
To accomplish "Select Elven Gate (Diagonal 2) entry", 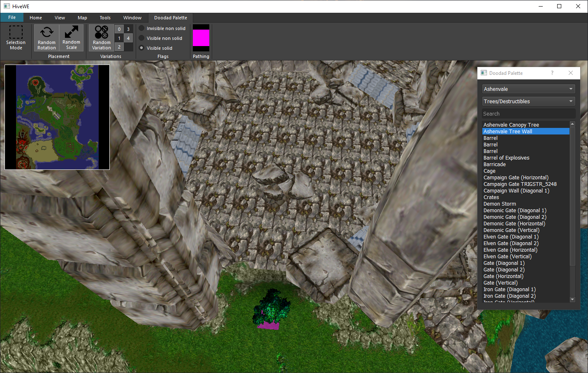I will pos(526,243).
